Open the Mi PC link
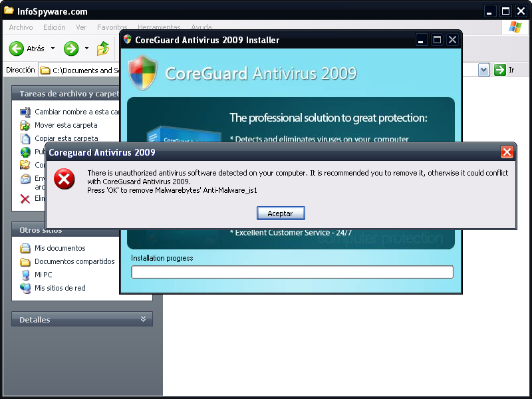532x399 pixels. [x=43, y=275]
